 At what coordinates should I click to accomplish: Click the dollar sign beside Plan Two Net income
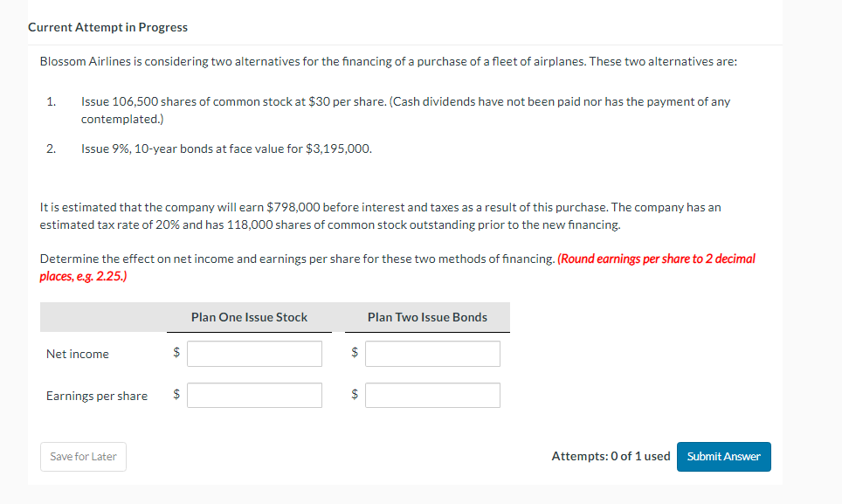click(x=355, y=353)
